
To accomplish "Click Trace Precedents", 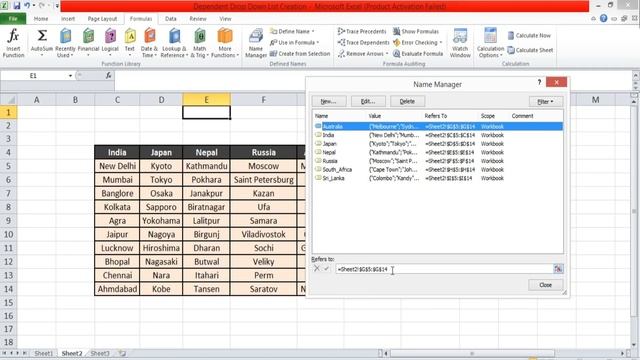I will (362, 31).
